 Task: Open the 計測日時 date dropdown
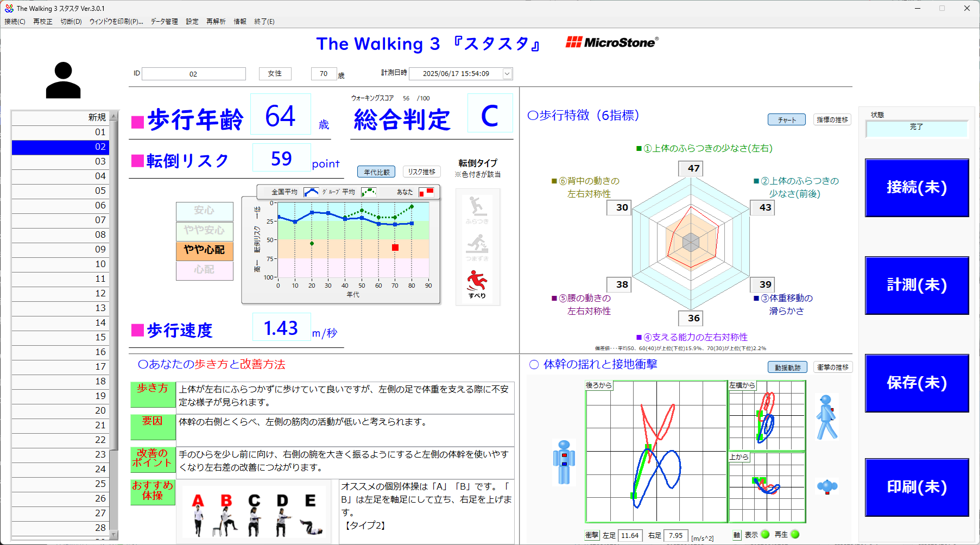508,74
